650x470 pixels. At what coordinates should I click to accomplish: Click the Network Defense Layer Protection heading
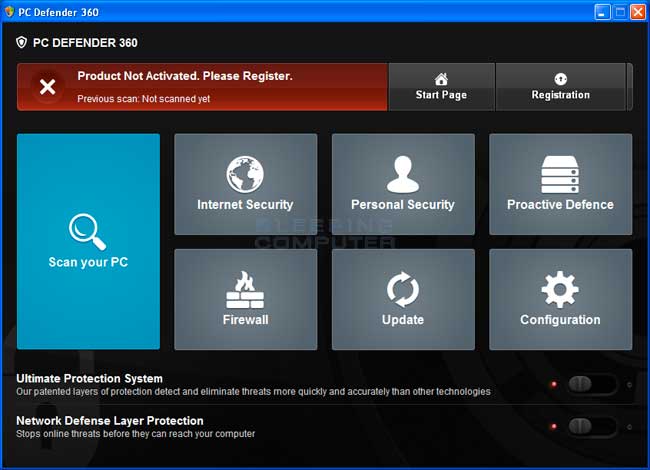[110, 421]
